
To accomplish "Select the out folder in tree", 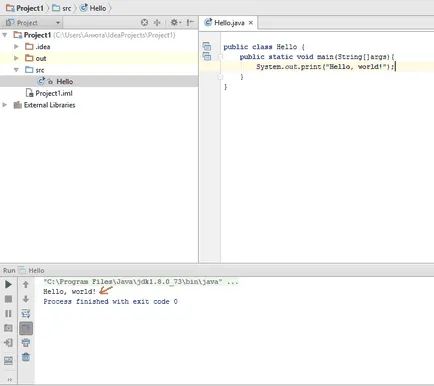I will click(x=41, y=58).
